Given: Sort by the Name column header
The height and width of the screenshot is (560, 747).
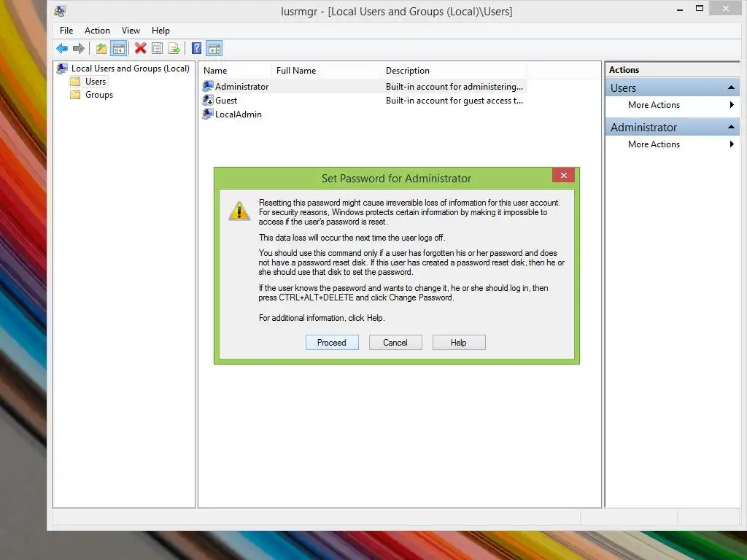Looking at the screenshot, I should click(235, 71).
